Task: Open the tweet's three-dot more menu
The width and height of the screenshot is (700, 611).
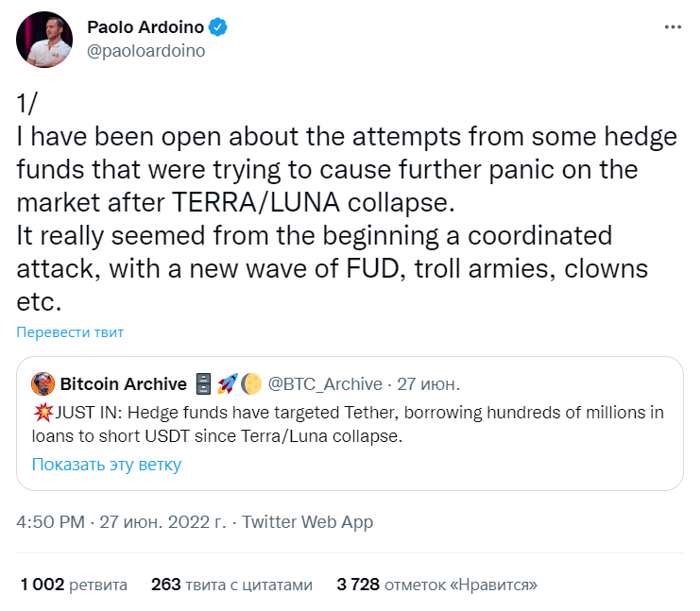Action: [673, 28]
